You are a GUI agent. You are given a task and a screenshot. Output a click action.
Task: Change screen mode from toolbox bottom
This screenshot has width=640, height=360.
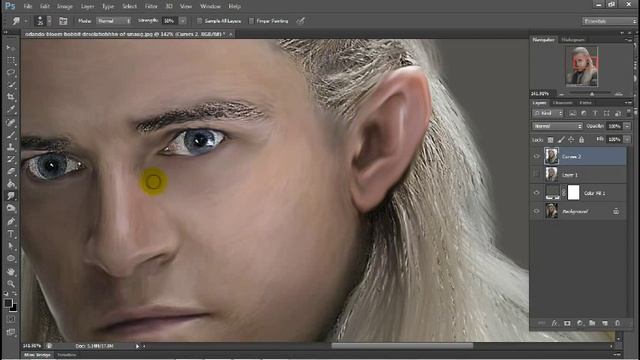click(11, 332)
